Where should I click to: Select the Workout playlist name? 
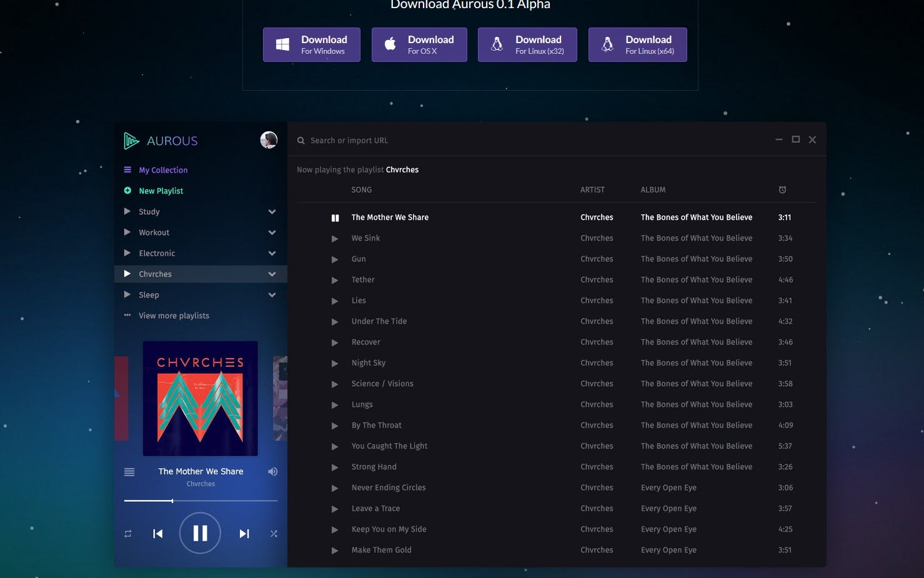(x=154, y=232)
